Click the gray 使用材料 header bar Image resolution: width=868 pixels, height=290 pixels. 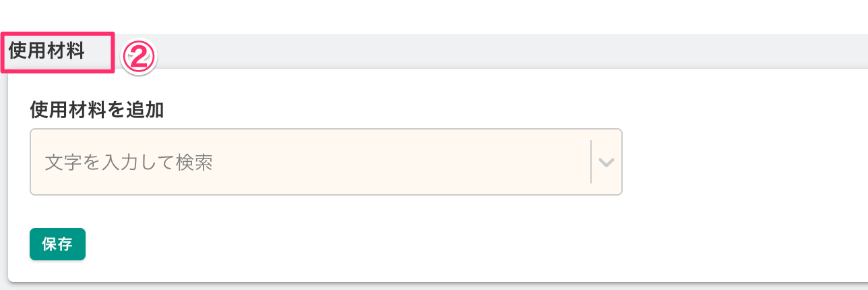(x=472, y=51)
